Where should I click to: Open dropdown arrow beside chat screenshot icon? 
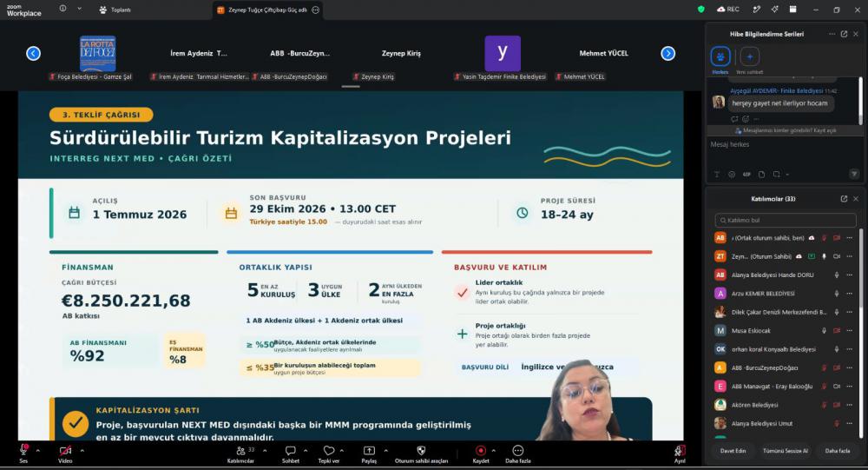pos(787,175)
